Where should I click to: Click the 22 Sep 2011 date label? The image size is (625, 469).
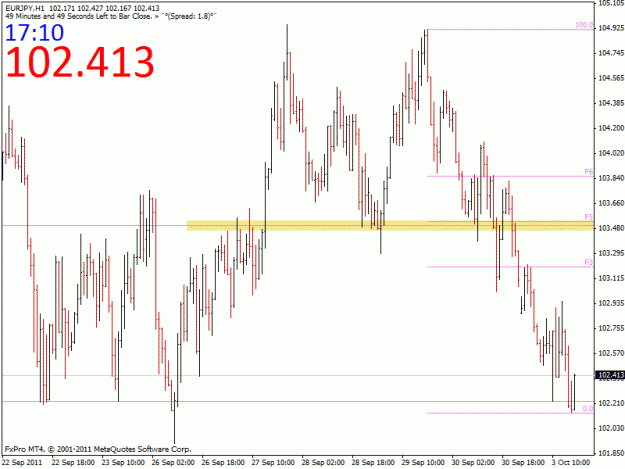pyautogui.click(x=22, y=462)
